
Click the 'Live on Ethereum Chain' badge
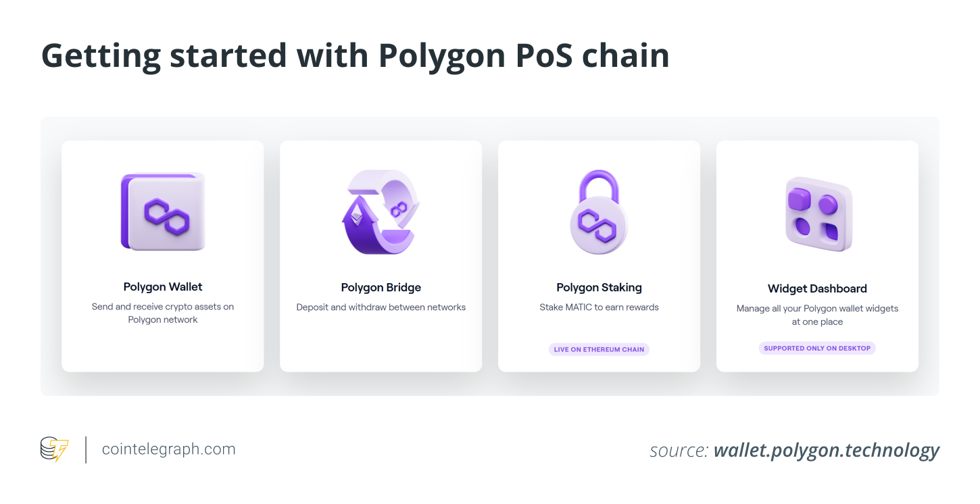coord(599,349)
